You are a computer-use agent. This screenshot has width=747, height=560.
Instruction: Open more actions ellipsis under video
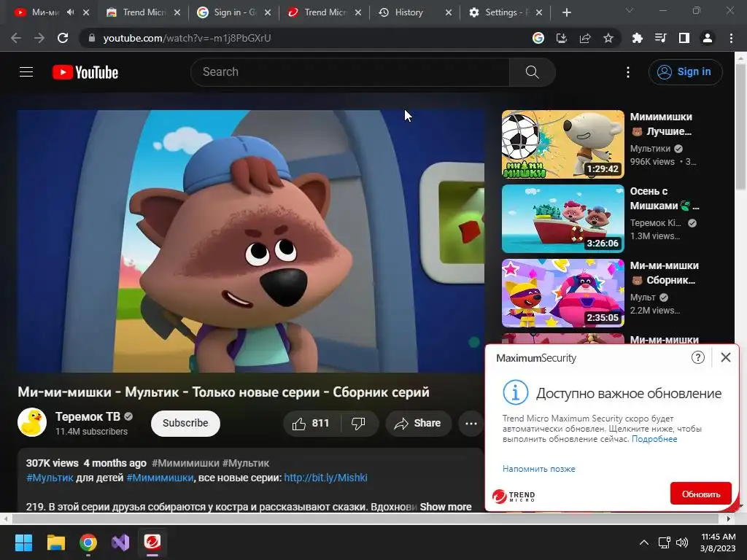tap(471, 424)
